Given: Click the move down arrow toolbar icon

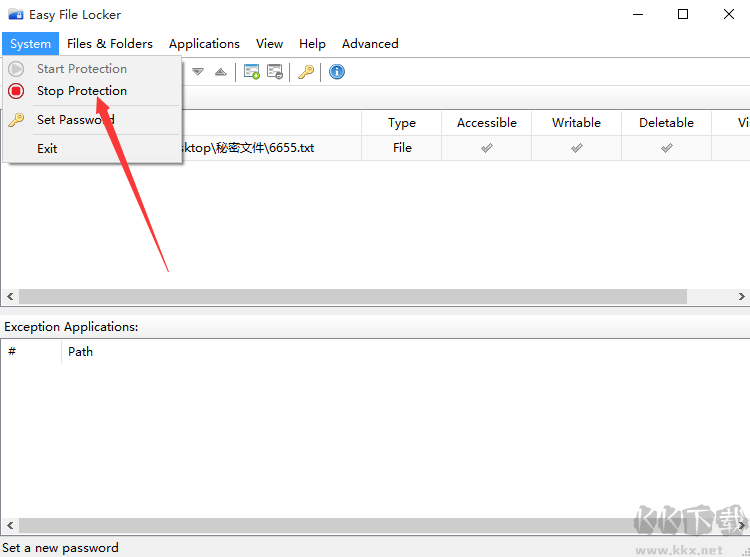Looking at the screenshot, I should coord(198,72).
